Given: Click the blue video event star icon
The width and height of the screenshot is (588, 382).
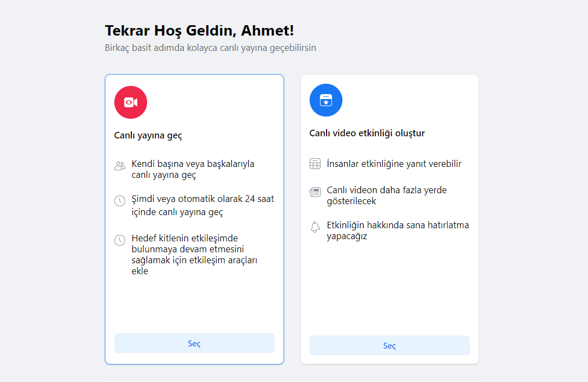Looking at the screenshot, I should point(325,100).
